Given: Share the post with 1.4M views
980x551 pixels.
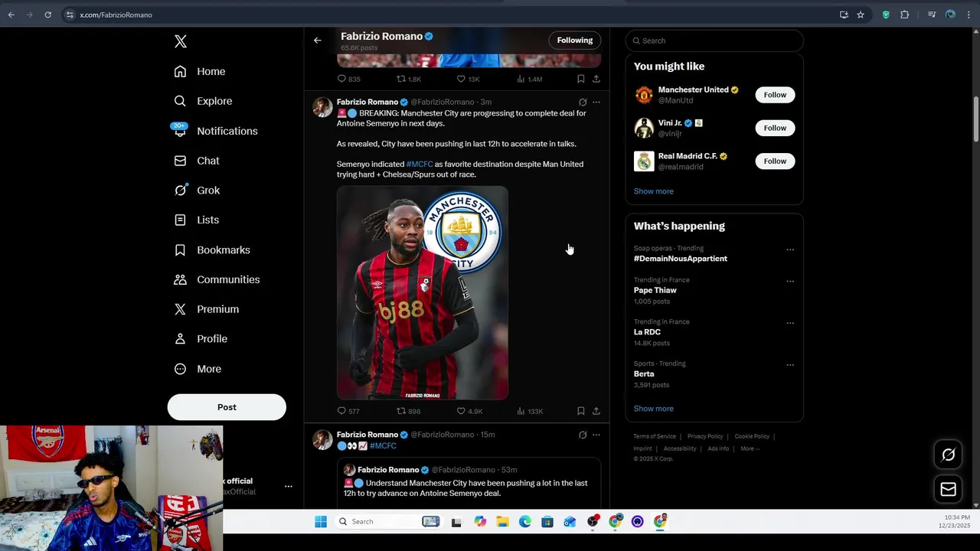Looking at the screenshot, I should click(596, 79).
